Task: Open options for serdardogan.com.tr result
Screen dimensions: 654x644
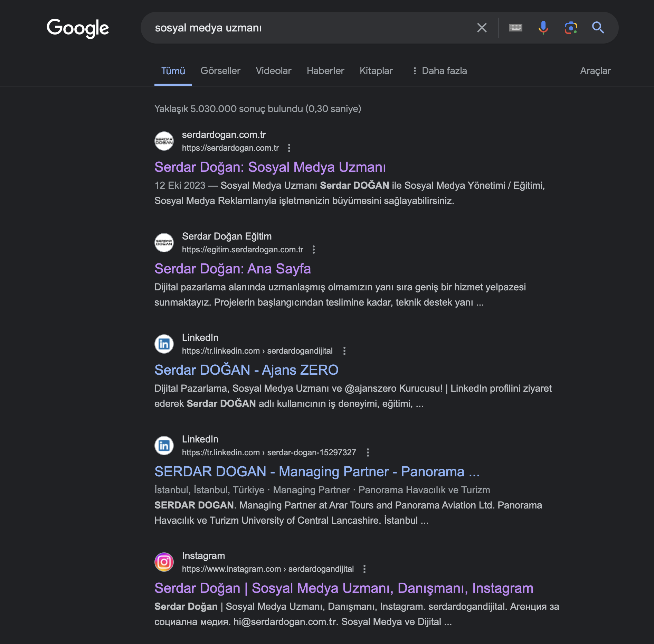Action: 289,148
